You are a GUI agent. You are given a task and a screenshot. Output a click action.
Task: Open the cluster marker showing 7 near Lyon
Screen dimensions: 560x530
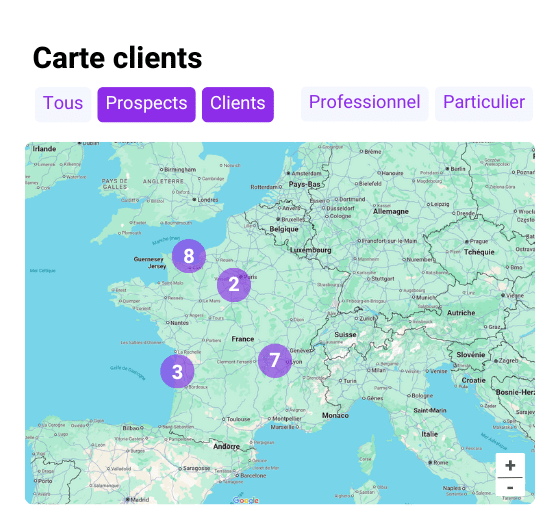pos(275,360)
